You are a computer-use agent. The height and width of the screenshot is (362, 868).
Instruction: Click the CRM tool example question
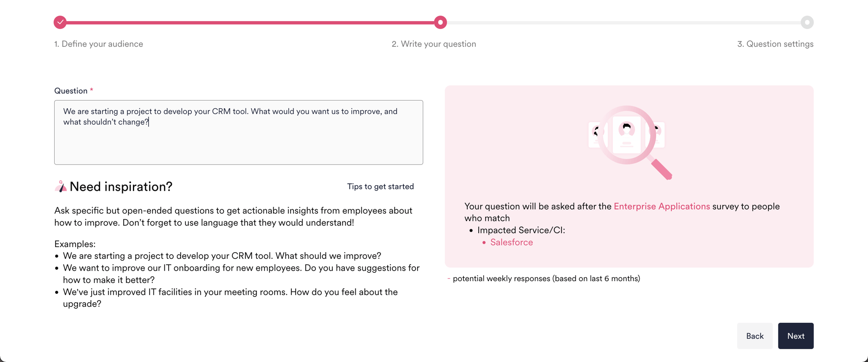pos(222,256)
